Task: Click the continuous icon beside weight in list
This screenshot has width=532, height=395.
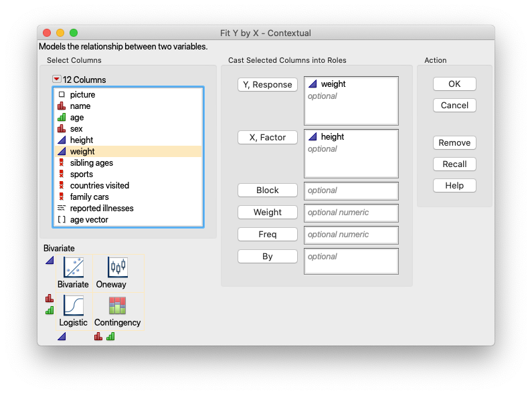Action: [62, 152]
